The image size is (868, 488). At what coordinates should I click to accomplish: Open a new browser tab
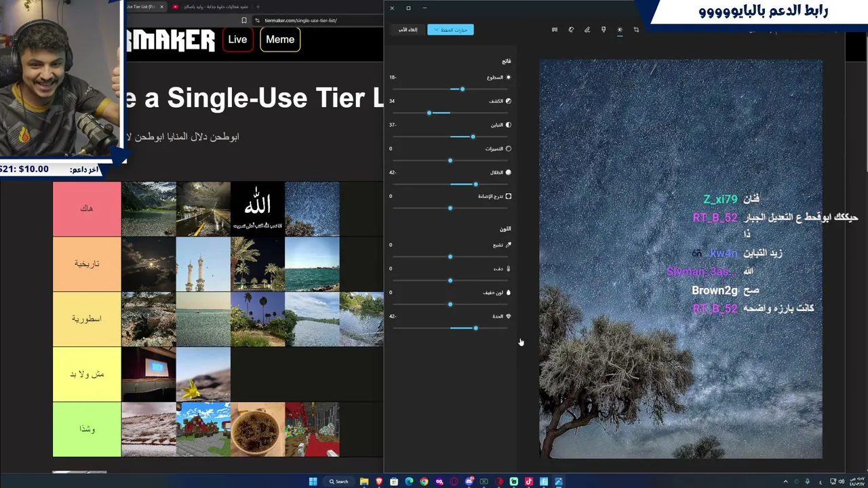258,7
